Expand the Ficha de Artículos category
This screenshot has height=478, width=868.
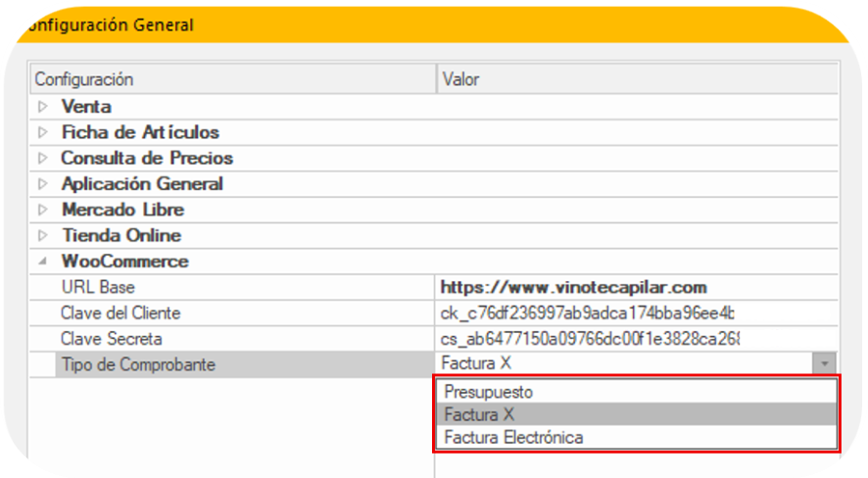(x=43, y=132)
